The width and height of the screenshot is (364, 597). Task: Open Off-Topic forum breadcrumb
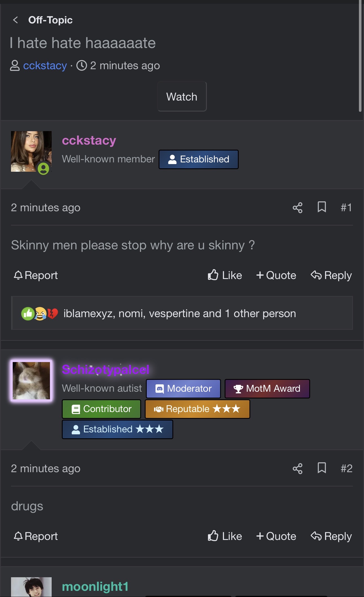tap(50, 20)
